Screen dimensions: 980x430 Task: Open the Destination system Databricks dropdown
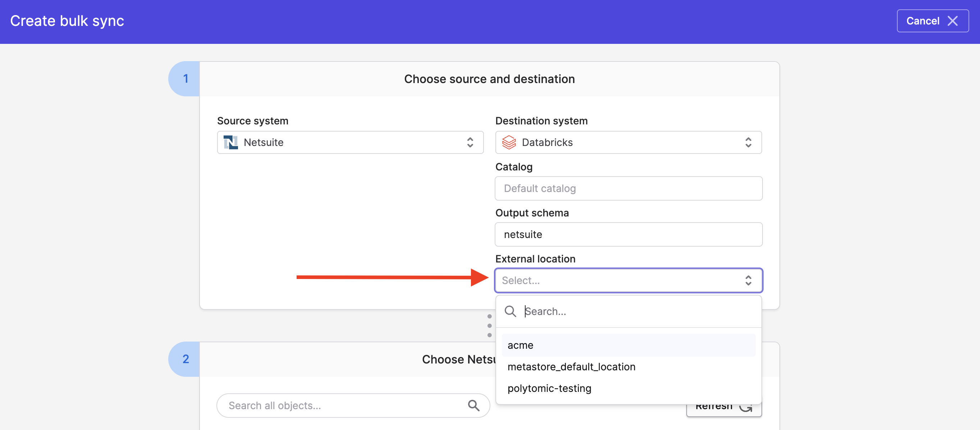tap(628, 142)
